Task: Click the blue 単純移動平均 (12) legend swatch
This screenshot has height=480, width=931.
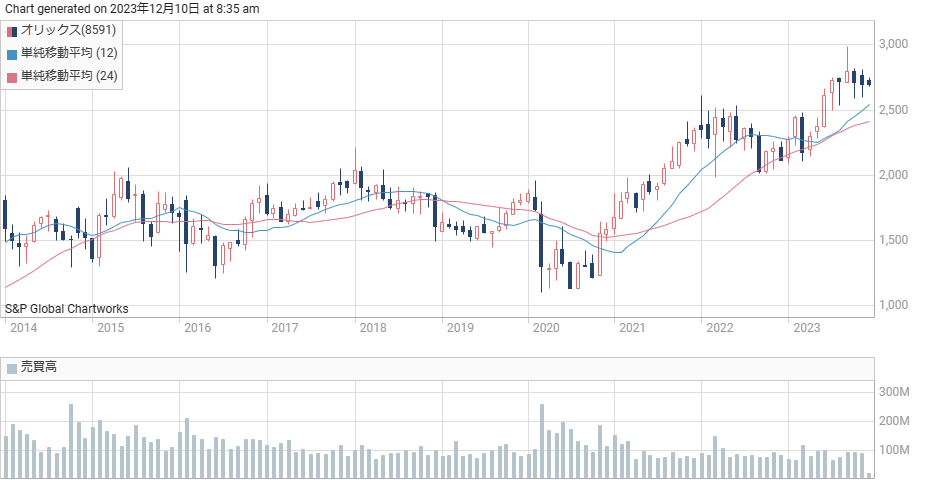Action: point(12,55)
